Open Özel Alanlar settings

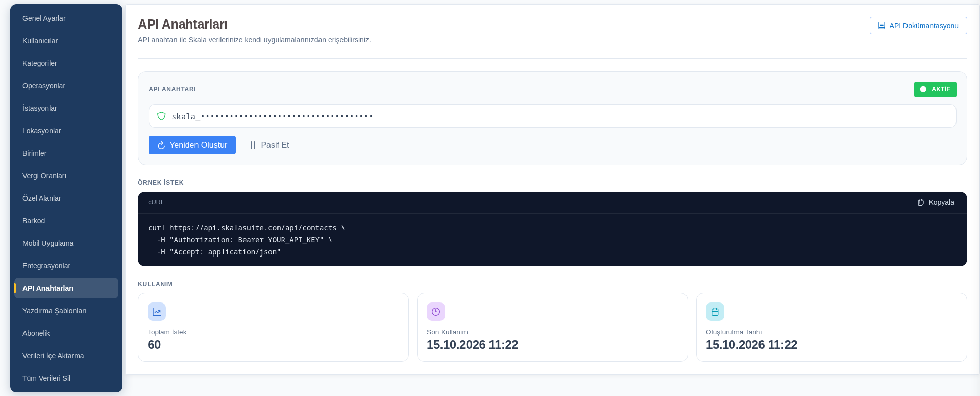click(66, 198)
